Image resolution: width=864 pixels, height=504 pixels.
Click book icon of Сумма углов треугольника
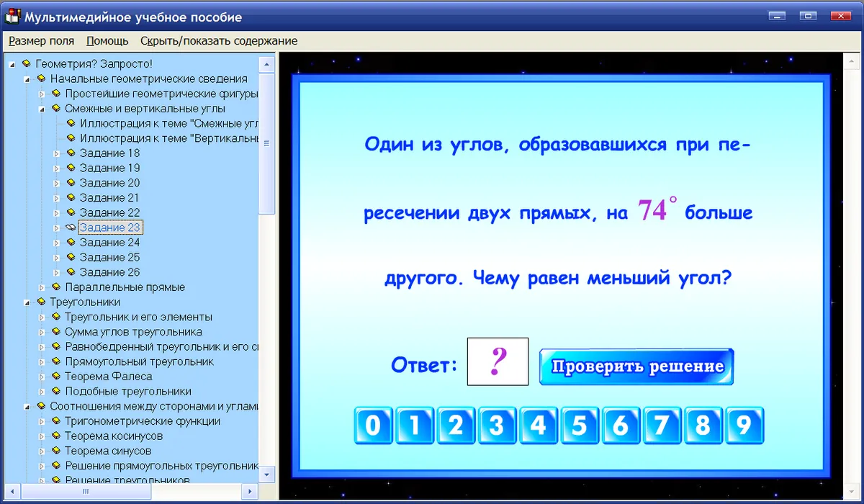pos(56,332)
